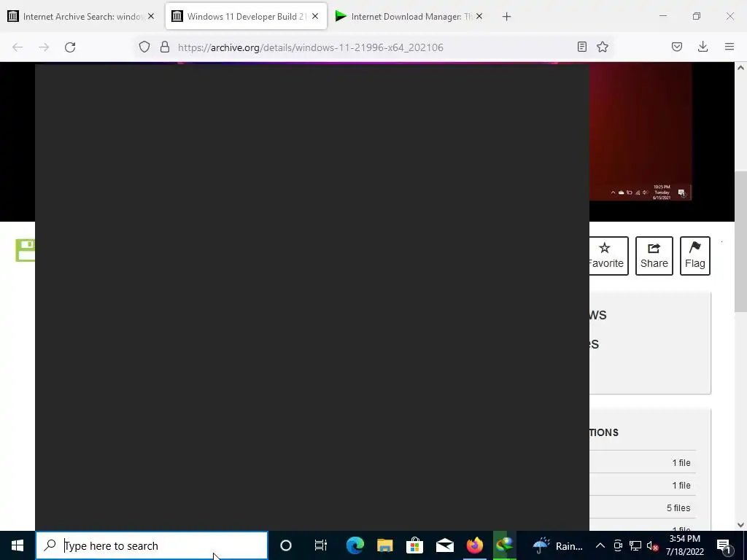Close the Internet Download Manager tab
The height and width of the screenshot is (560, 747).
[479, 17]
